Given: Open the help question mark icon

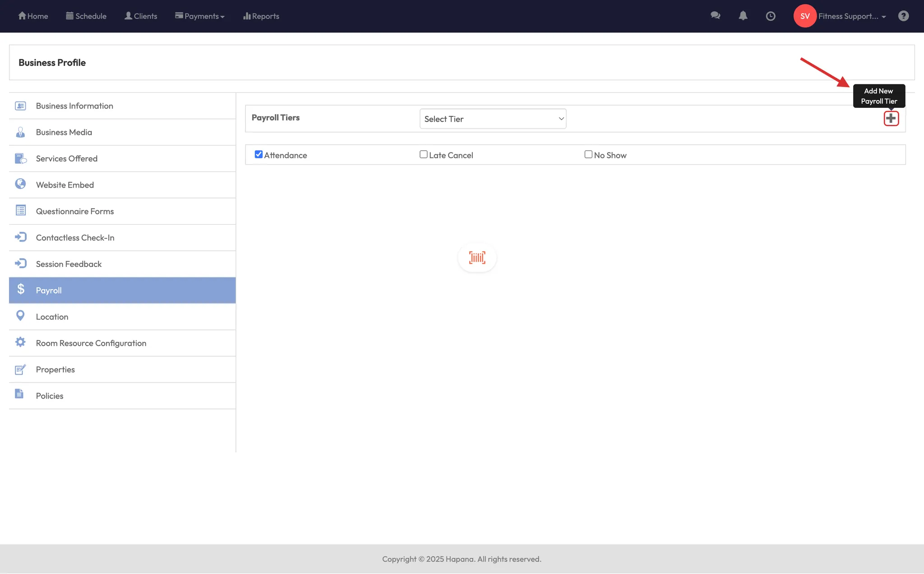Looking at the screenshot, I should (903, 16).
